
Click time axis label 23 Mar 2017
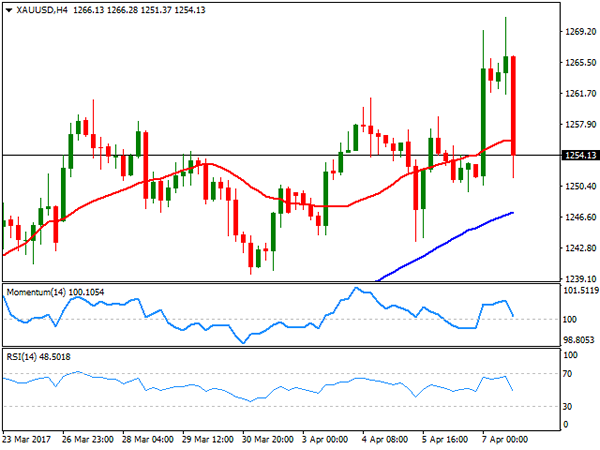(27, 439)
